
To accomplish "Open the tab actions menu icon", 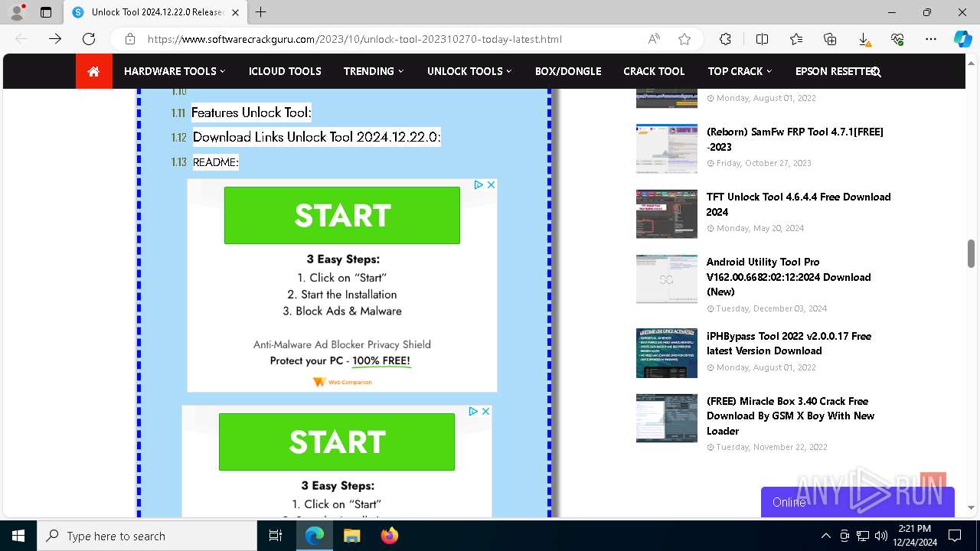I will tap(46, 12).
